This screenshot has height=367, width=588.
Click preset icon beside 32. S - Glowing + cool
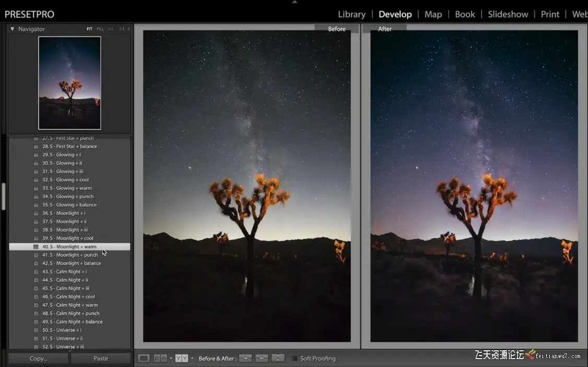pos(36,180)
